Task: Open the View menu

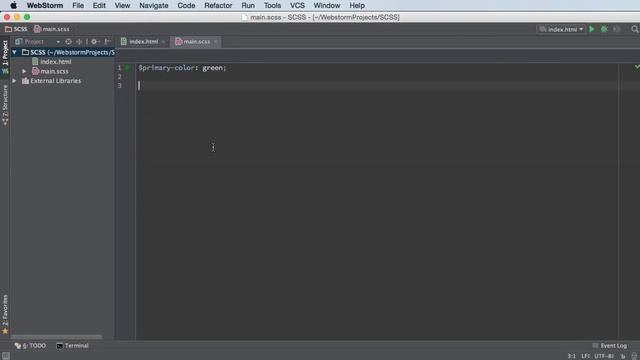Action: point(122,5)
